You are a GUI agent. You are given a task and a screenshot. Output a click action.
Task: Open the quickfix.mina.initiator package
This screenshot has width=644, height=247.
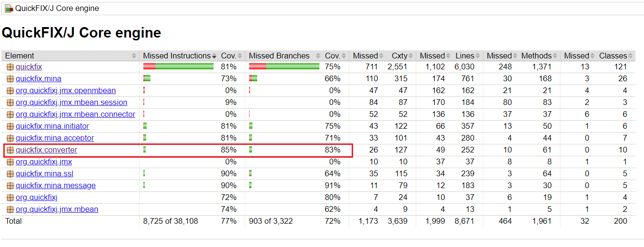click(52, 126)
